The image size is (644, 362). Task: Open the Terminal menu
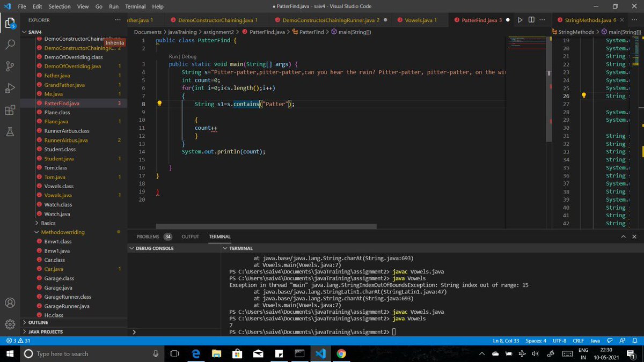coord(135,6)
